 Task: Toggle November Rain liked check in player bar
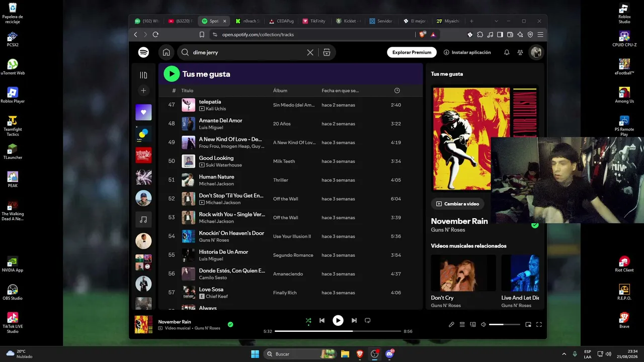click(230, 324)
